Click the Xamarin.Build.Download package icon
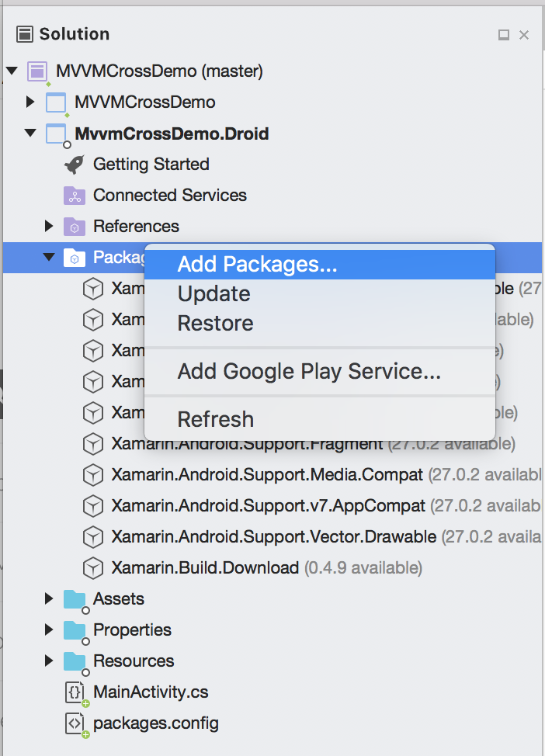The image size is (545, 756). tap(93, 568)
